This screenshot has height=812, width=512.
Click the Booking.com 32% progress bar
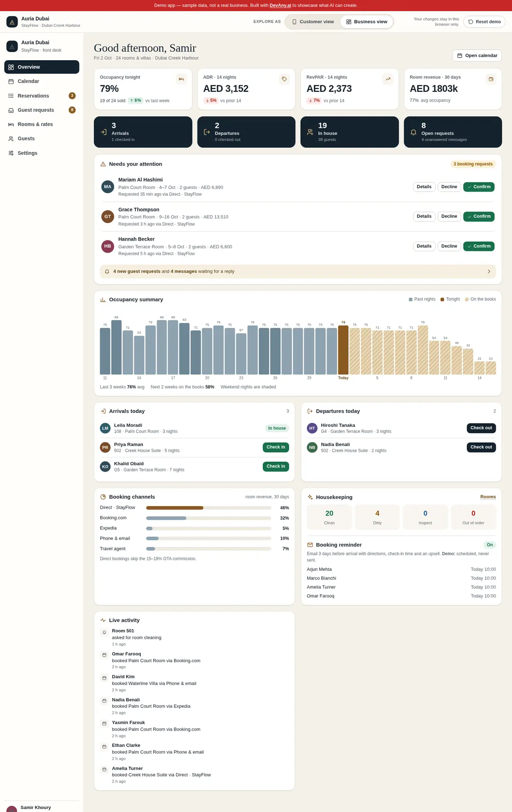click(x=209, y=518)
